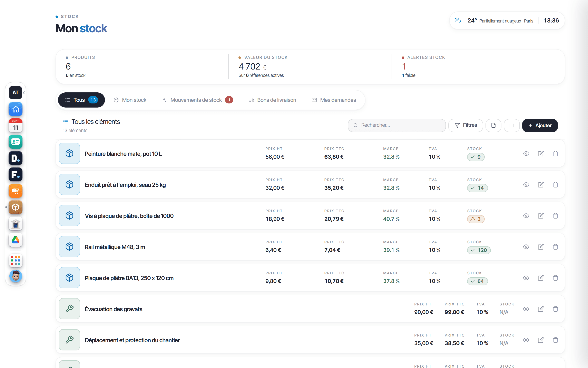Click the Alertes stock summary card
Viewport: 588px width, 368px height.
(478, 66)
